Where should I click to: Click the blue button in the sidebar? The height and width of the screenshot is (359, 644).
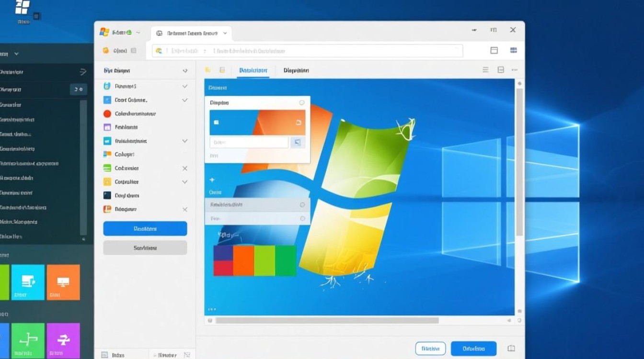coord(145,229)
